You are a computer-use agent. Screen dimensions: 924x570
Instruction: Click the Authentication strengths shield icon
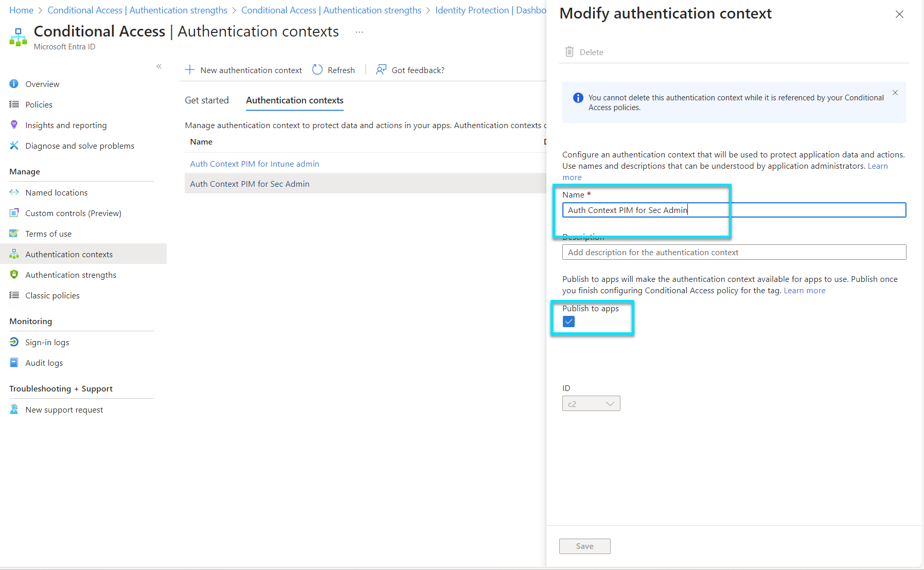tap(14, 275)
